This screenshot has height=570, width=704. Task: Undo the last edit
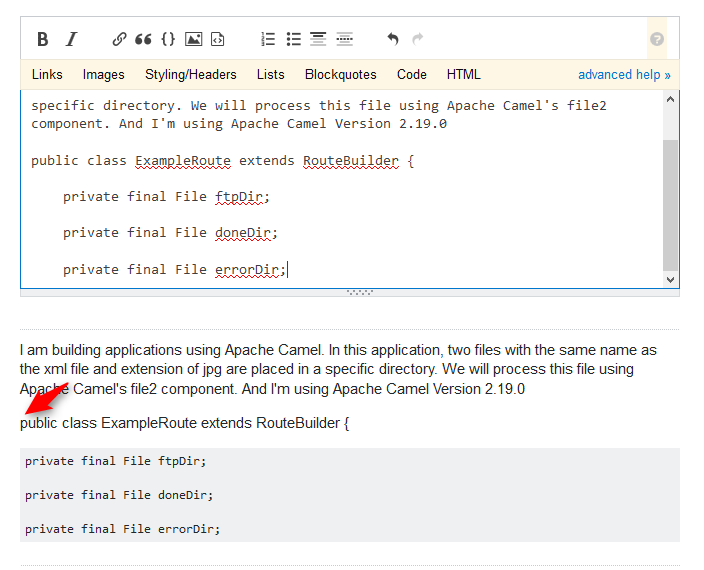[x=393, y=39]
